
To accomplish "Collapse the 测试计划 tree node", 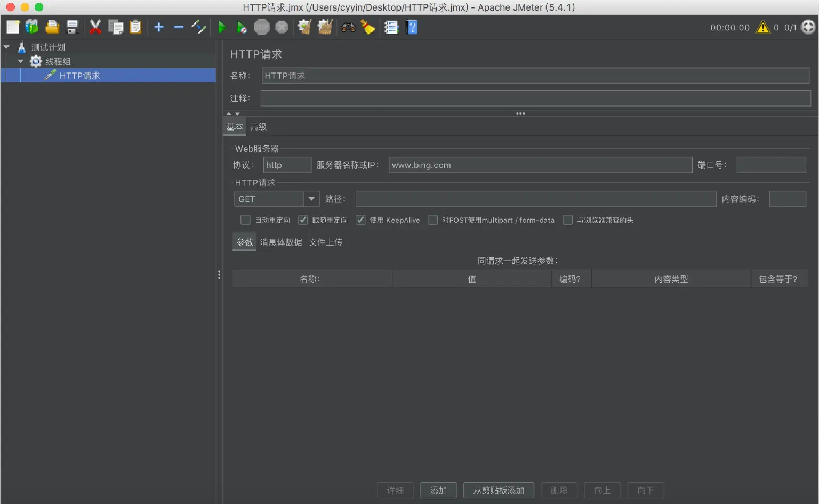I will tap(6, 47).
